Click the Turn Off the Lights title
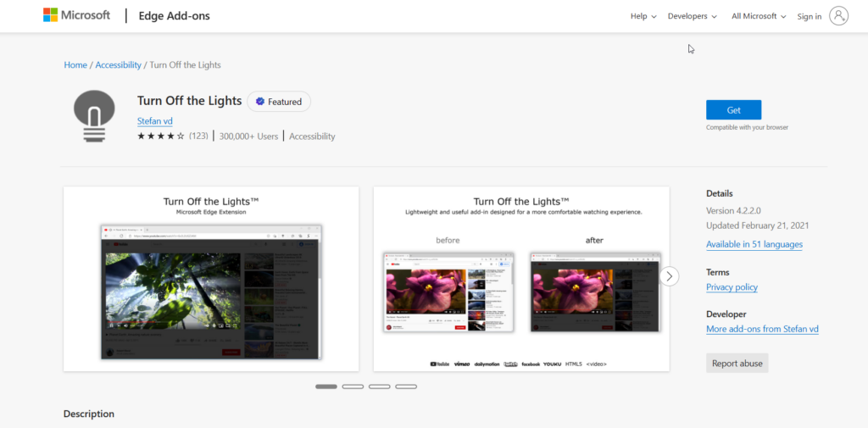868x428 pixels. [x=189, y=101]
